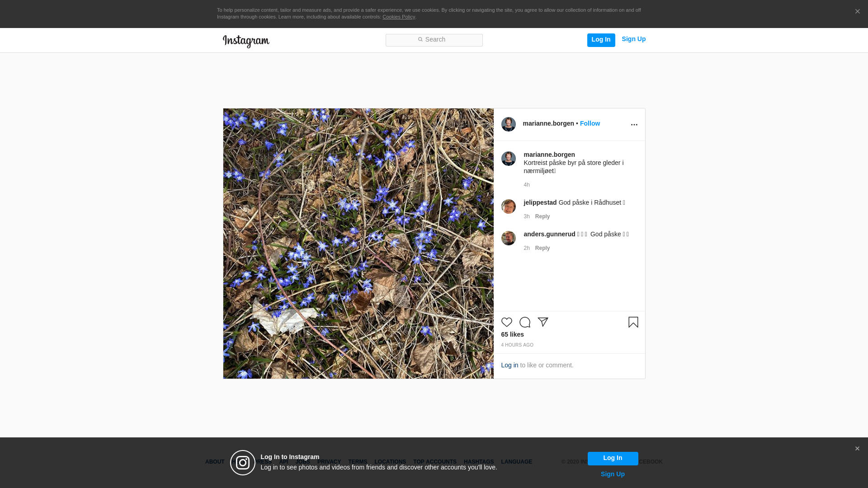Click the blue Log In button in header
868x488 pixels.
[601, 40]
